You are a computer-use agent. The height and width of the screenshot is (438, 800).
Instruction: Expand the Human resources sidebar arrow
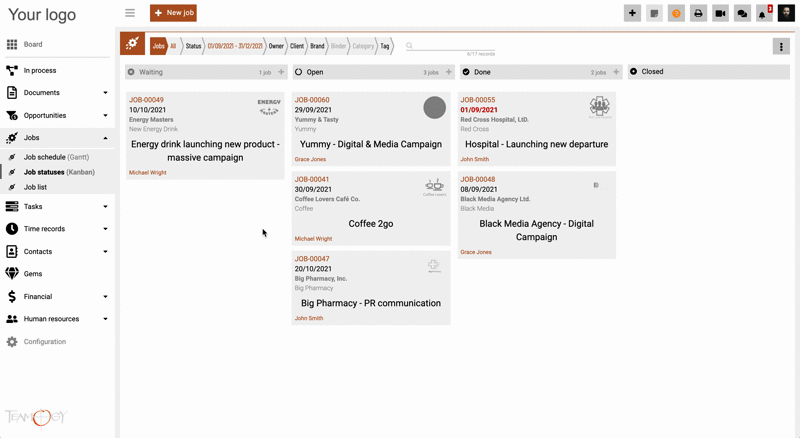tap(105, 319)
